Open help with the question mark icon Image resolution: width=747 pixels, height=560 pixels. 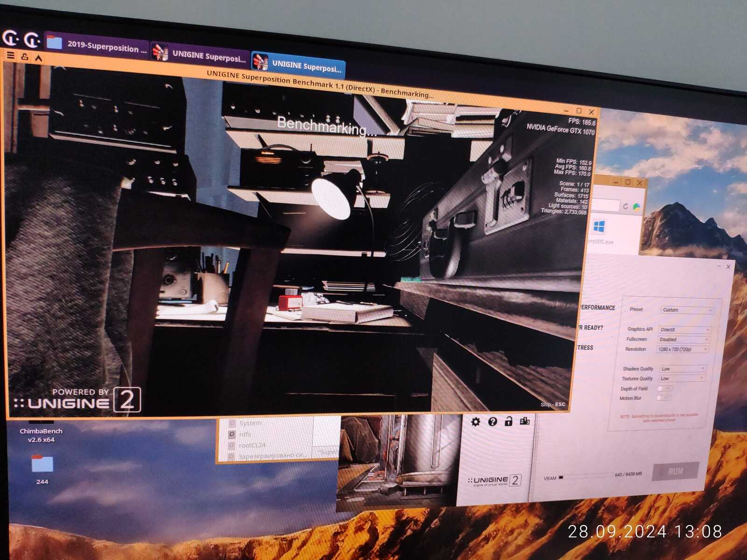492,422
